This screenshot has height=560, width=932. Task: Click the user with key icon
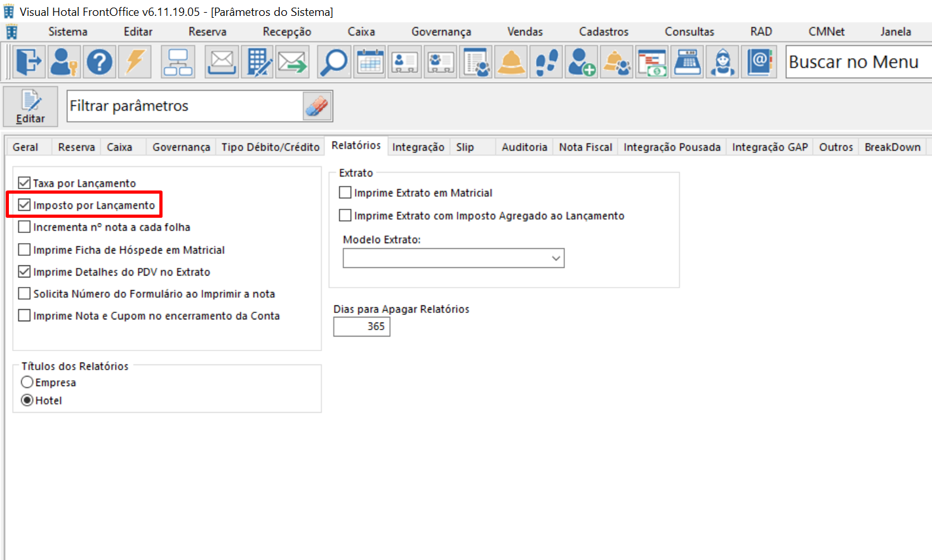tap(64, 62)
